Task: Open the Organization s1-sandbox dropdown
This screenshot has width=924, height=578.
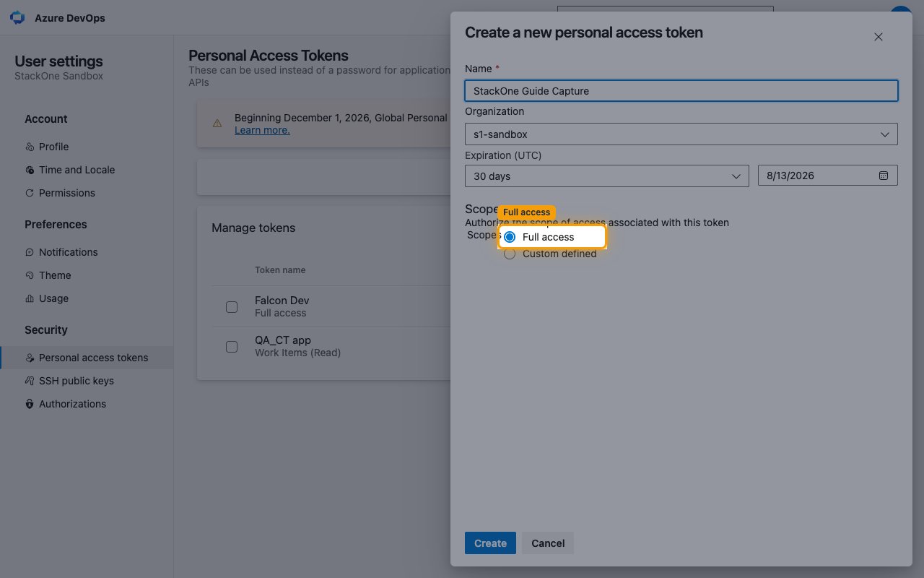Action: (x=681, y=134)
